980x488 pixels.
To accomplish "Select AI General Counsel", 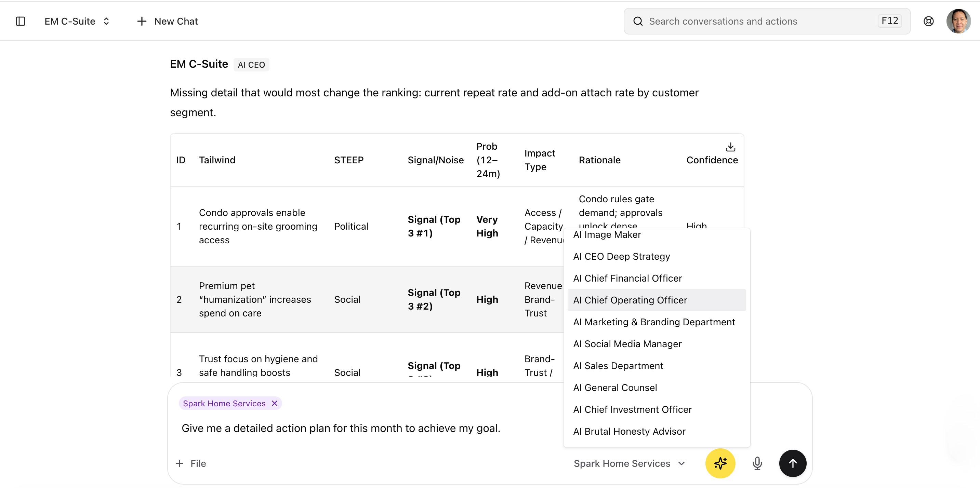I will [x=656, y=388].
